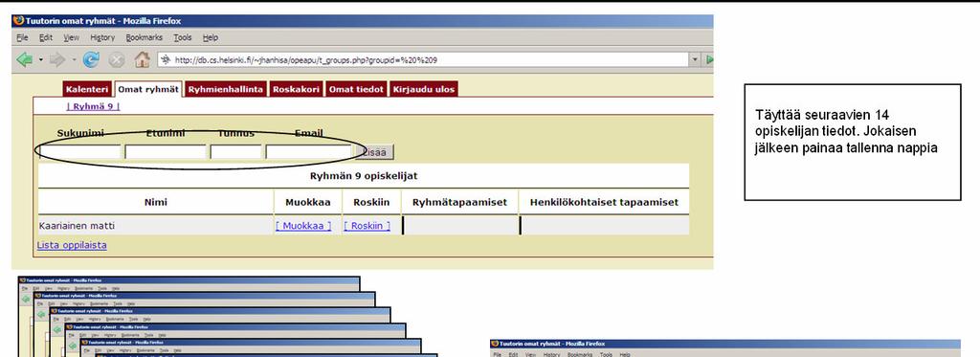Open the Help menu
Viewport: 980px width, 357px height.
click(210, 37)
